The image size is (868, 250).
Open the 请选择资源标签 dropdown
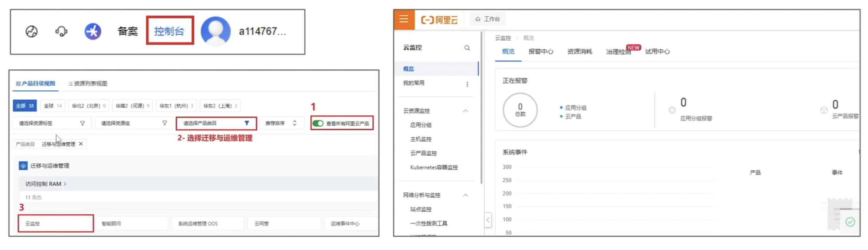pos(52,123)
